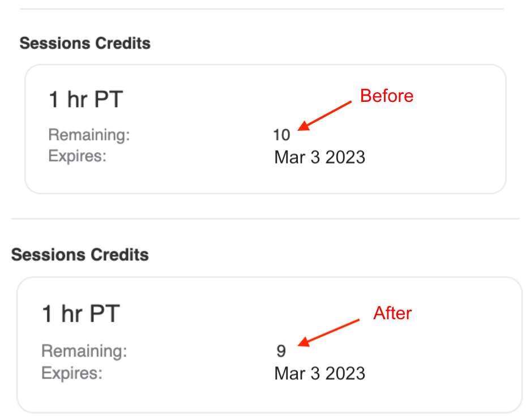Click the divider line between the two sections
Viewport: 530px width, 420px height.
click(265, 218)
